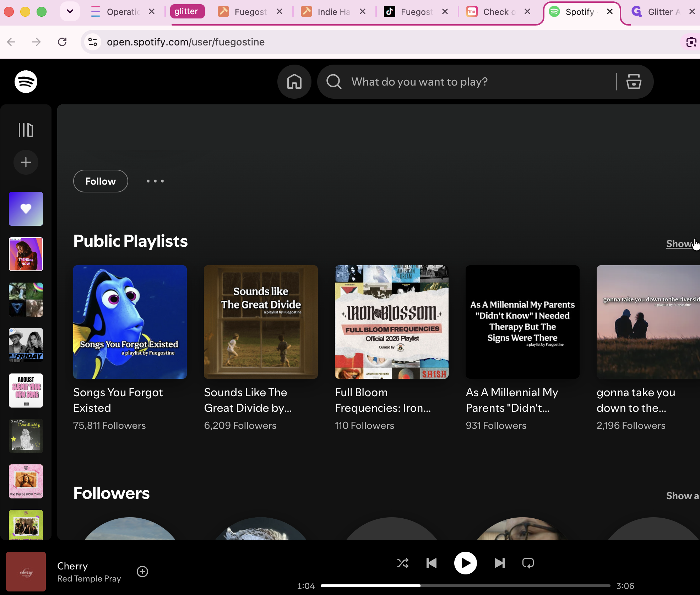Click Full Bloom Frequencies title link
The image size is (700, 595).
tap(383, 400)
